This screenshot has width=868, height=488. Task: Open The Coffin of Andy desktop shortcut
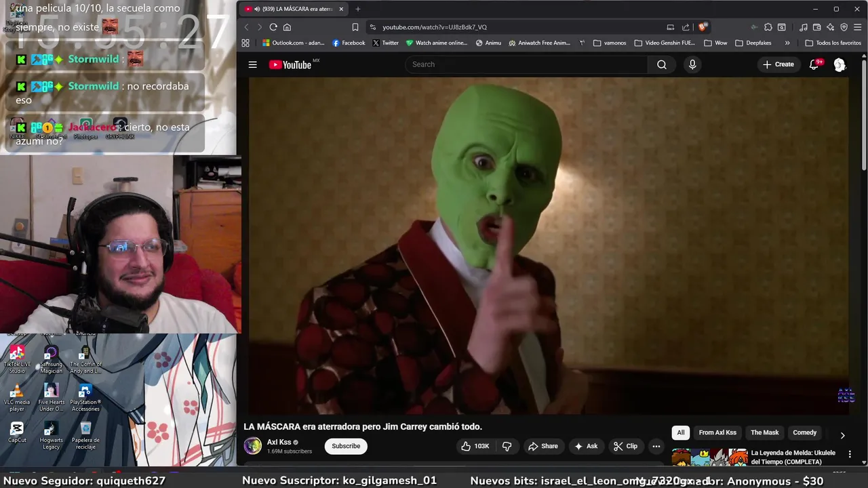(x=85, y=359)
